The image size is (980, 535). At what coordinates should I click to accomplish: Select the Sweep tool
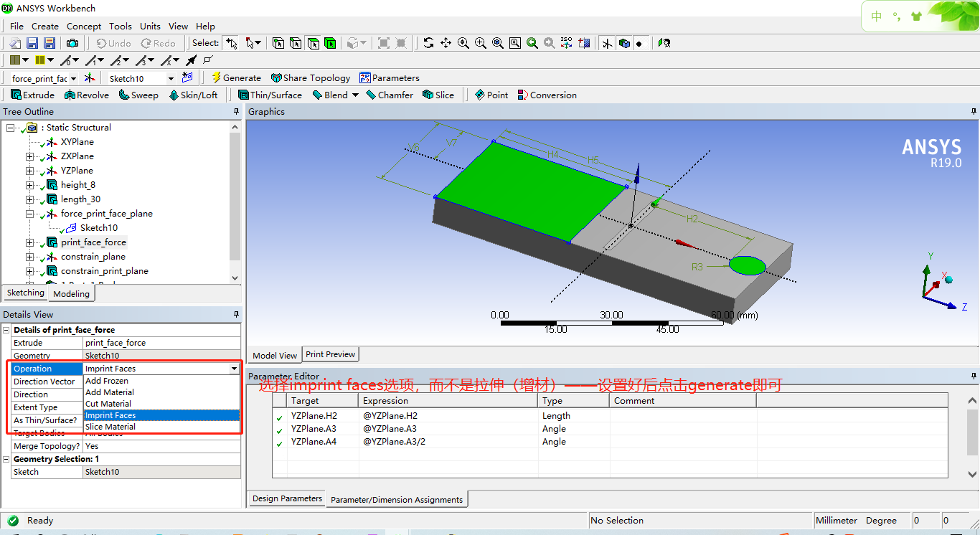pyautogui.click(x=138, y=95)
